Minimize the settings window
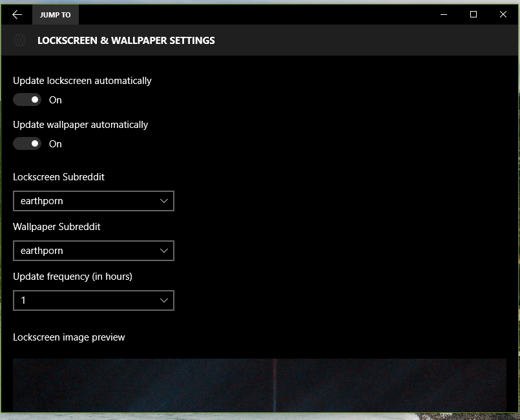Screen dimensions: 520x420 [443, 14]
